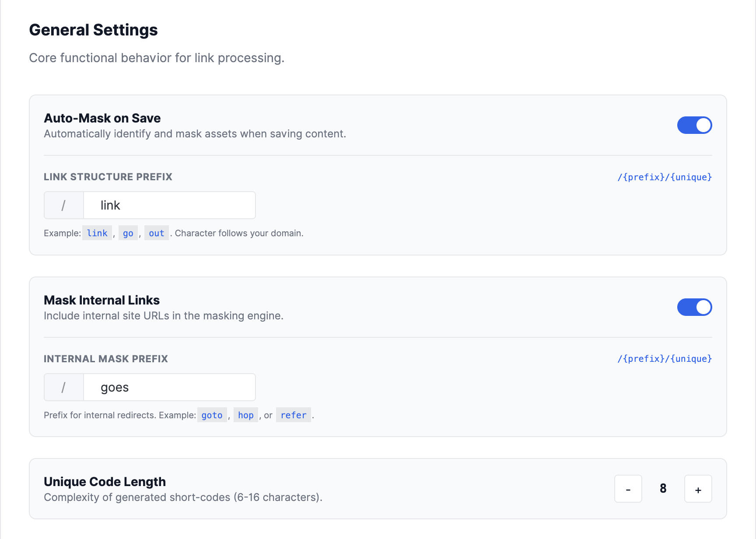Click the Auto-Mask on Save title
The width and height of the screenshot is (756, 539).
102,118
